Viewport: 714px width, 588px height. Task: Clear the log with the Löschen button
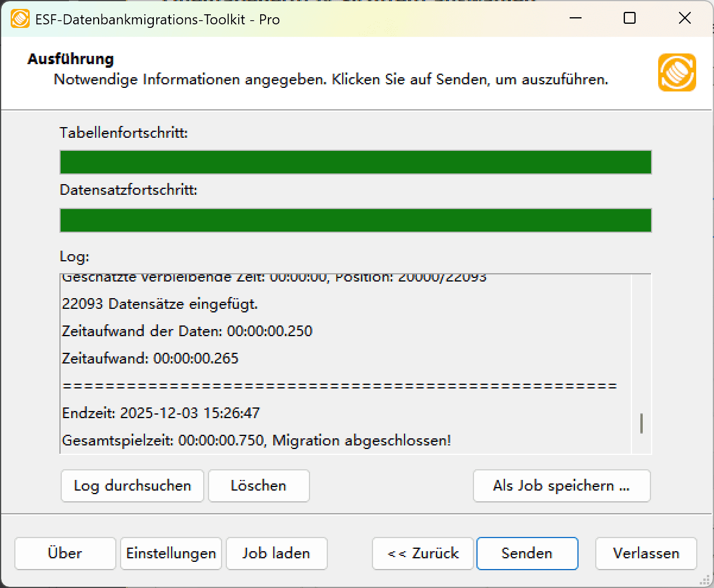tap(258, 486)
